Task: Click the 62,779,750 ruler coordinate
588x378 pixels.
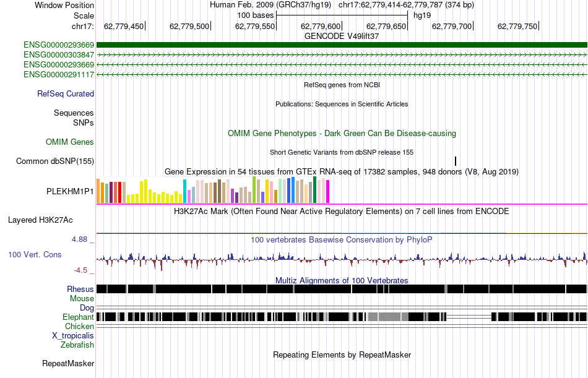Action: [517, 26]
